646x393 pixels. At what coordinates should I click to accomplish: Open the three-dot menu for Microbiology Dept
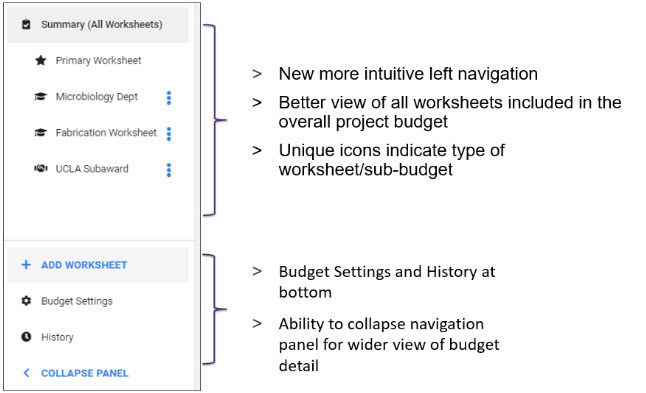(x=169, y=98)
